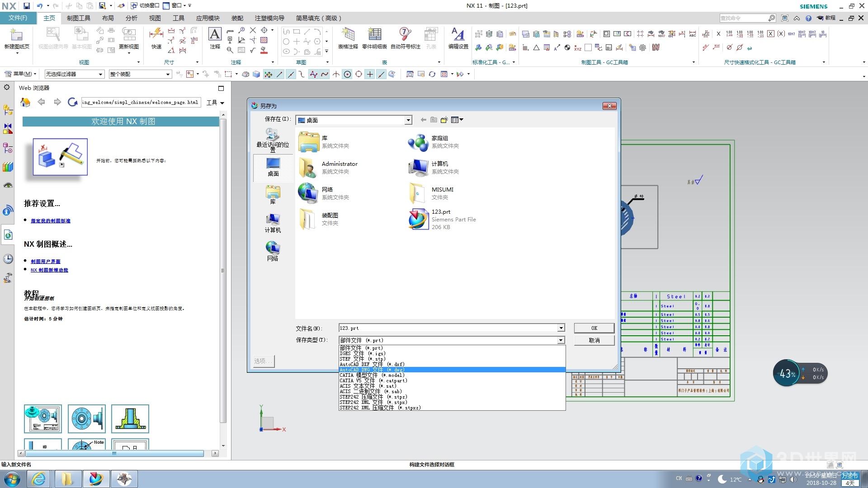Open 编辑设置 edit settings tool
Screen dimensions: 868x488
coord(458,36)
